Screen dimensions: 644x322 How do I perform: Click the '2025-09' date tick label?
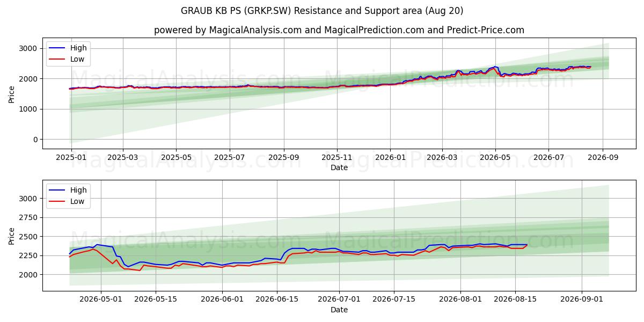tap(284, 158)
